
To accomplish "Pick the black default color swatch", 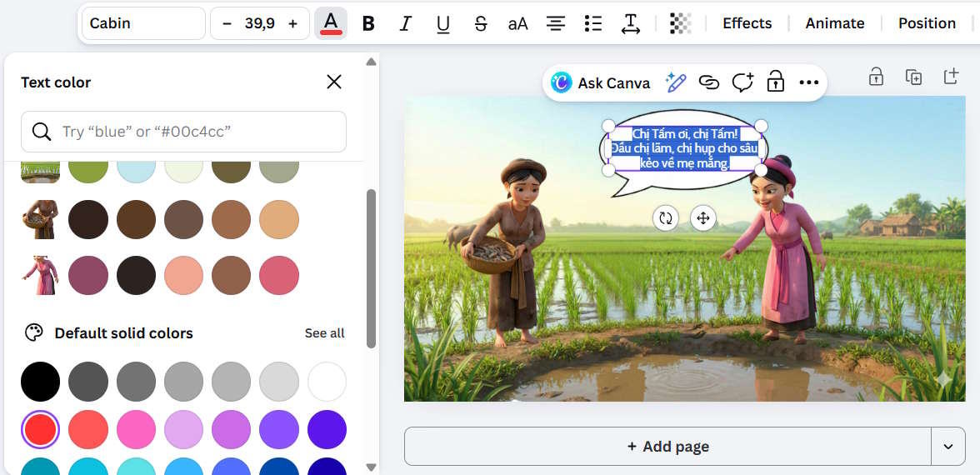I will tap(41, 382).
